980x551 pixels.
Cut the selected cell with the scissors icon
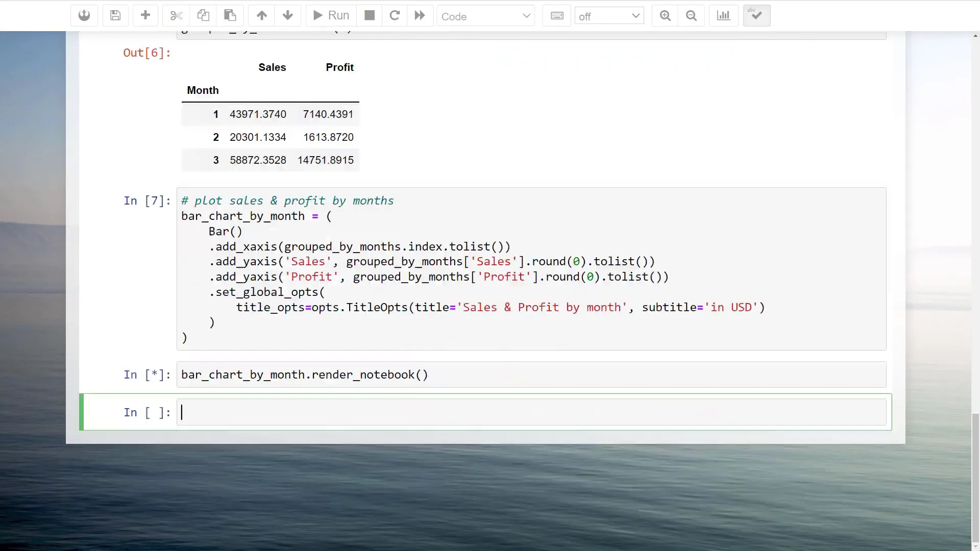click(x=176, y=15)
